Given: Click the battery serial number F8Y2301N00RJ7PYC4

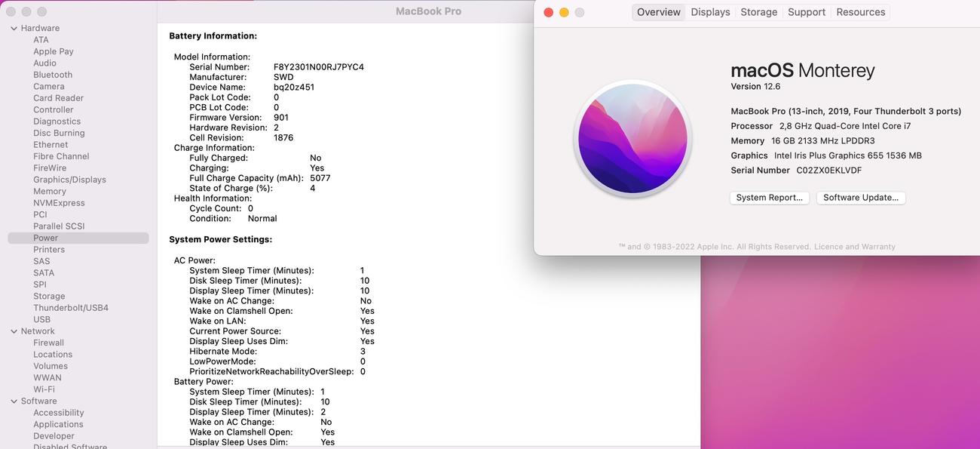Looking at the screenshot, I should point(319,67).
